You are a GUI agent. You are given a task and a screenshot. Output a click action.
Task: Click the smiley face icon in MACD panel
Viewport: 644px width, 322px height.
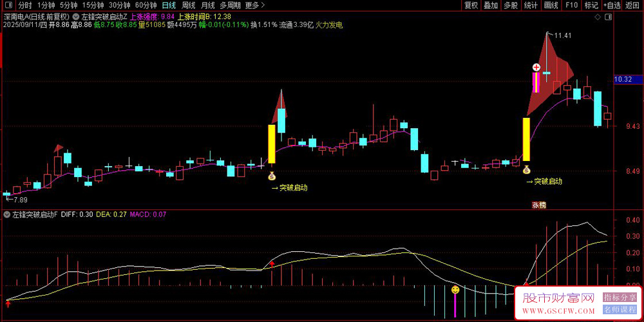[455, 290]
